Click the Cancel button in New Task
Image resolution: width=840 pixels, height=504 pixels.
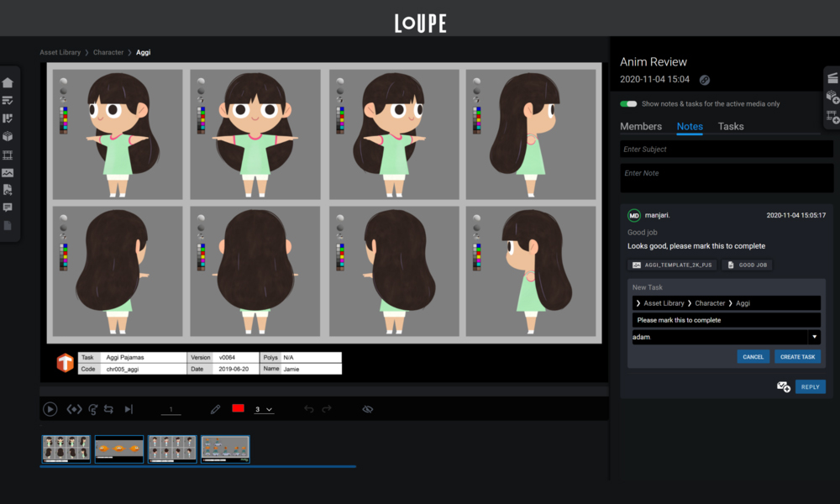[x=753, y=357]
